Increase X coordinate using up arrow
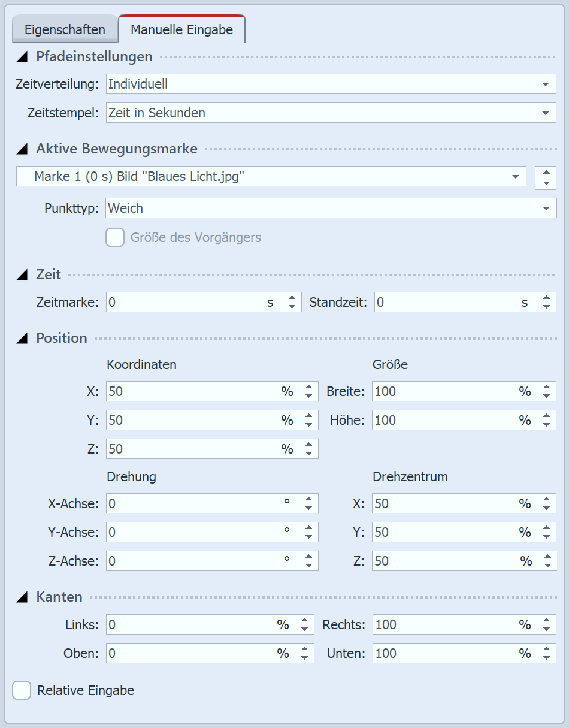Screen dimensions: 569x728 click(308, 388)
